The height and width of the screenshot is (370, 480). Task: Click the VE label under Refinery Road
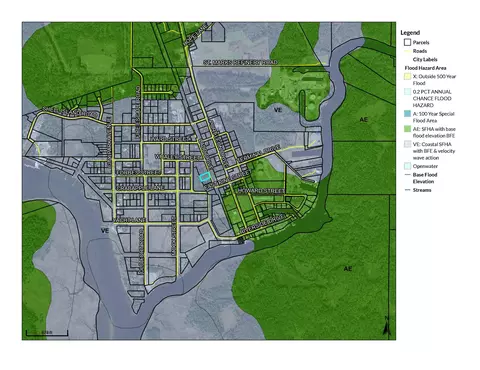click(x=278, y=110)
